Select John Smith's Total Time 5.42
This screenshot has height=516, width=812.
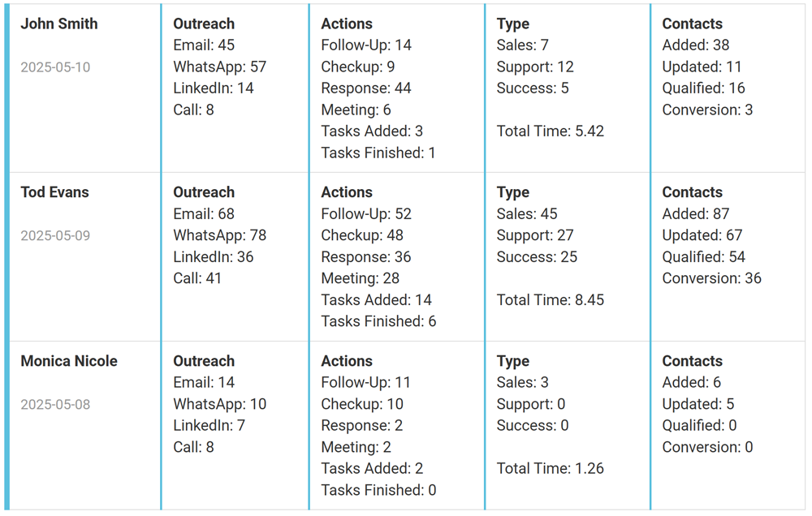click(x=551, y=131)
